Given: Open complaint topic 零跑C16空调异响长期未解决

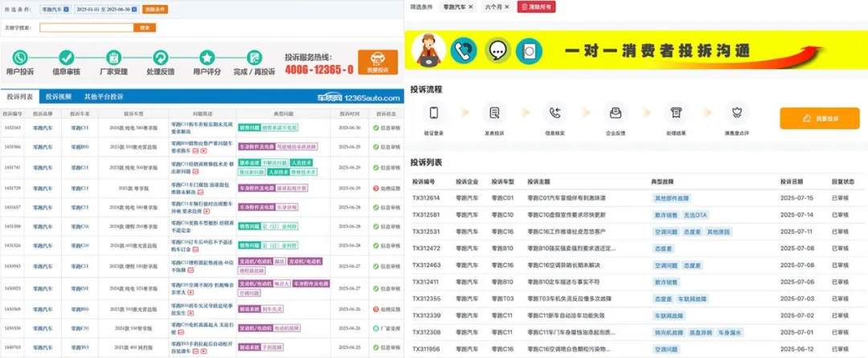Looking at the screenshot, I should click(564, 265).
